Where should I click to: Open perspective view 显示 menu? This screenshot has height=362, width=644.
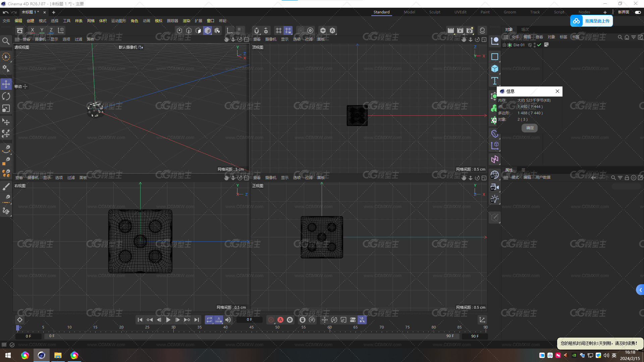(54, 39)
